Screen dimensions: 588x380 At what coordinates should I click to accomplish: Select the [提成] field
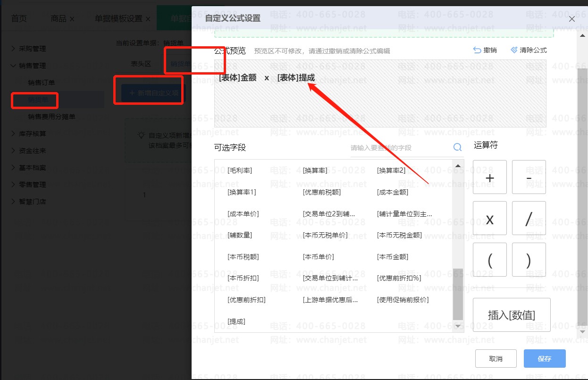pyautogui.click(x=236, y=321)
